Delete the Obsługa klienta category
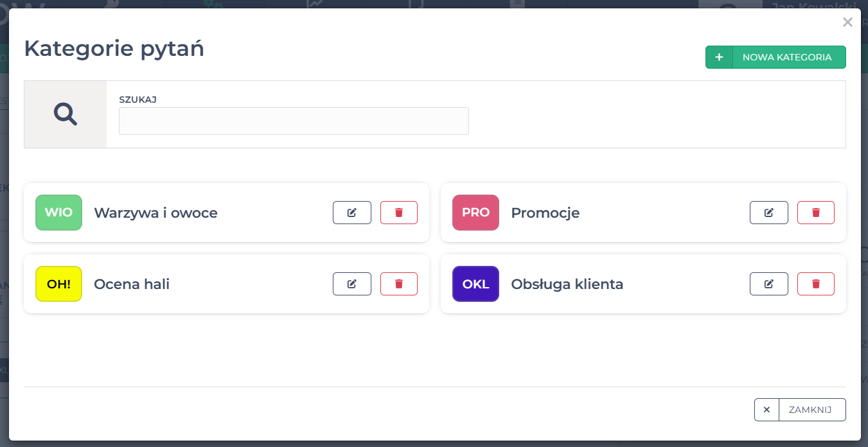 tap(815, 284)
